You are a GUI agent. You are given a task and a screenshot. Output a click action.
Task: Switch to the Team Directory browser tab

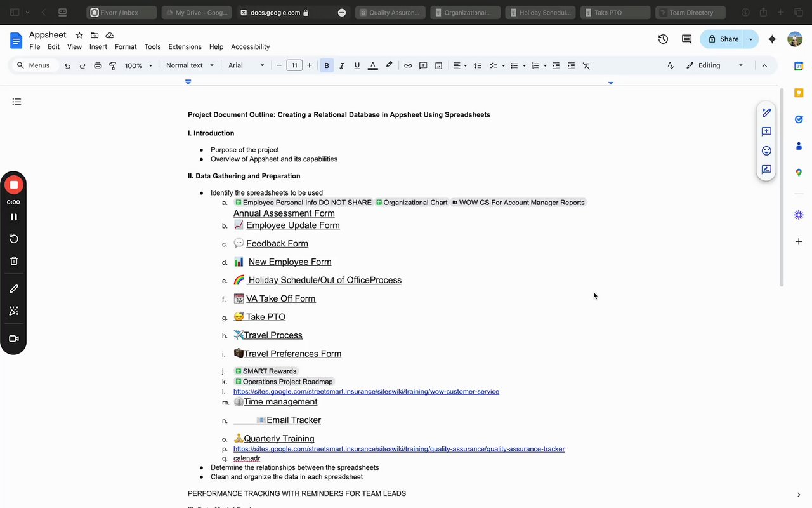[x=690, y=12]
